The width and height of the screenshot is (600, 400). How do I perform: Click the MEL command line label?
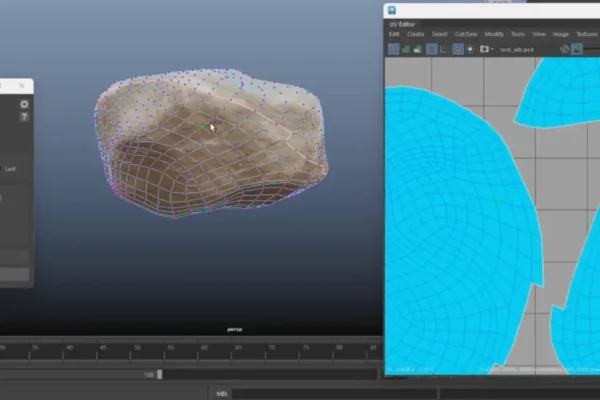[x=222, y=393]
